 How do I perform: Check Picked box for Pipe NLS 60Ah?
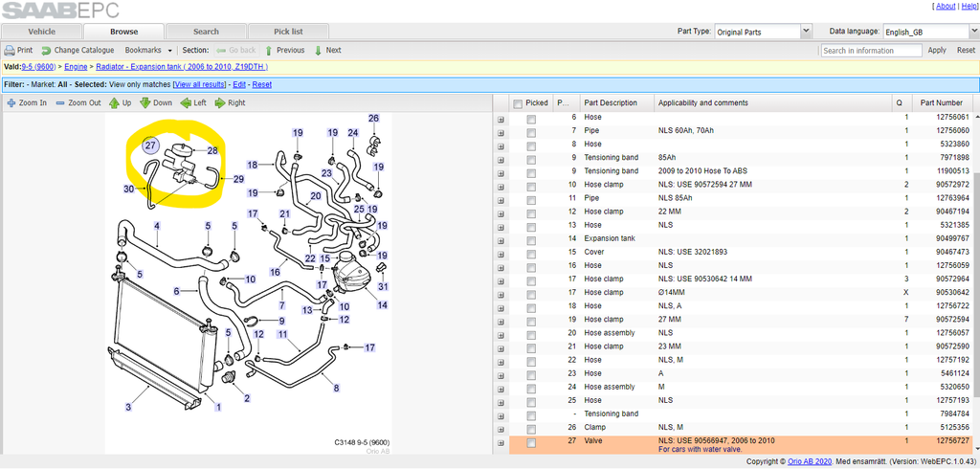(530, 131)
